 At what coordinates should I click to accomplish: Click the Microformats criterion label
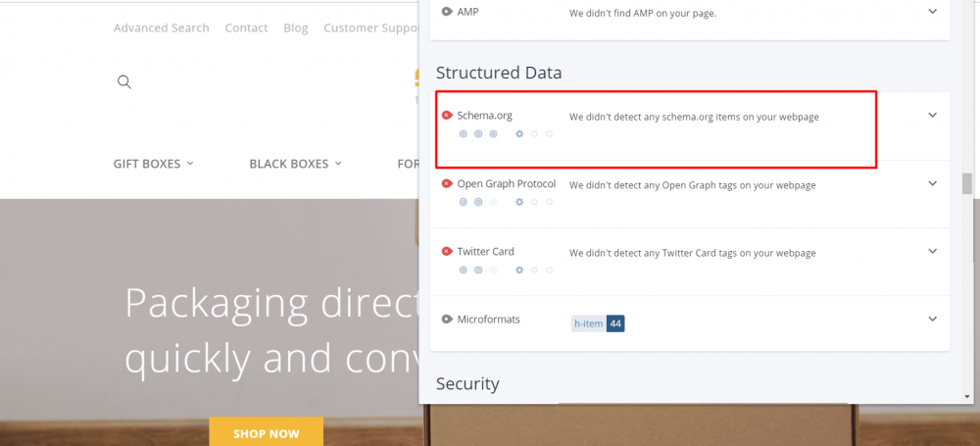point(489,320)
